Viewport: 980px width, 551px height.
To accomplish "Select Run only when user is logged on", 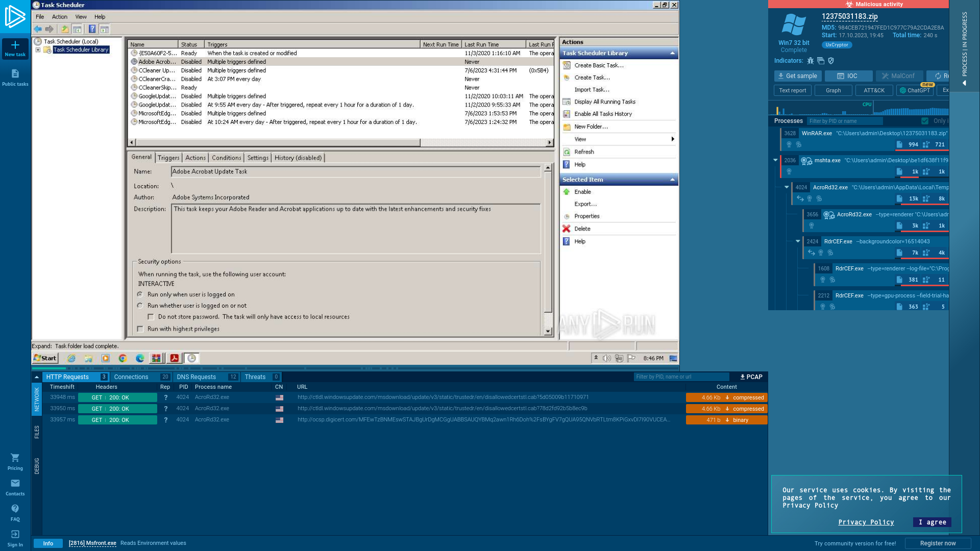I will (140, 294).
